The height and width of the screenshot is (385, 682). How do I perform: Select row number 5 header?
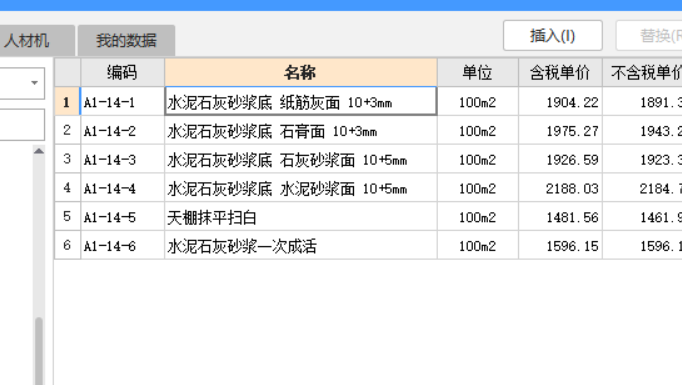(x=67, y=216)
